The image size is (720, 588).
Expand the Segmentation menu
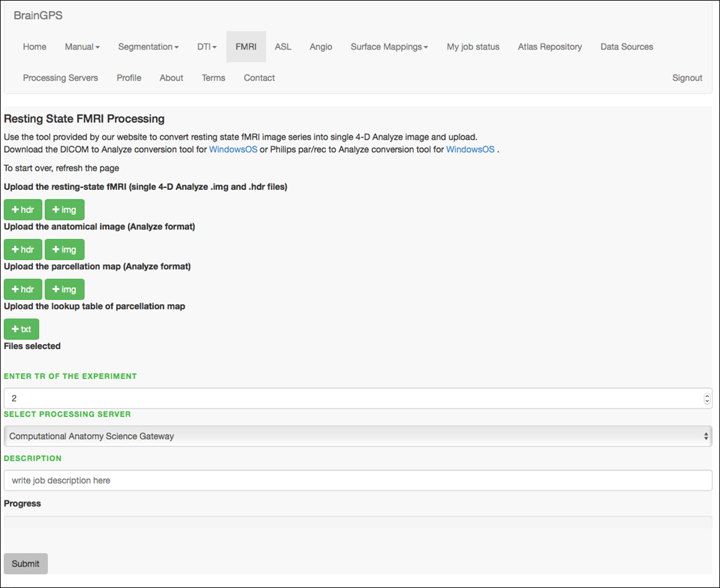(148, 47)
